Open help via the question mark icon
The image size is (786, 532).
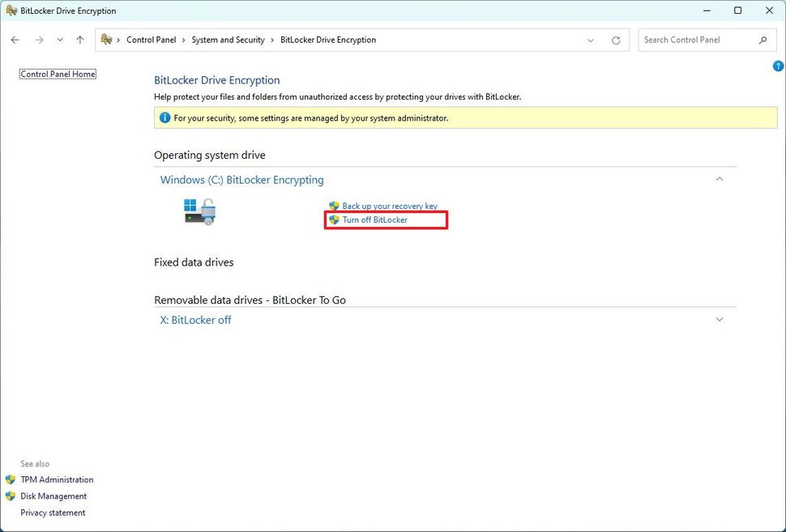[778, 66]
